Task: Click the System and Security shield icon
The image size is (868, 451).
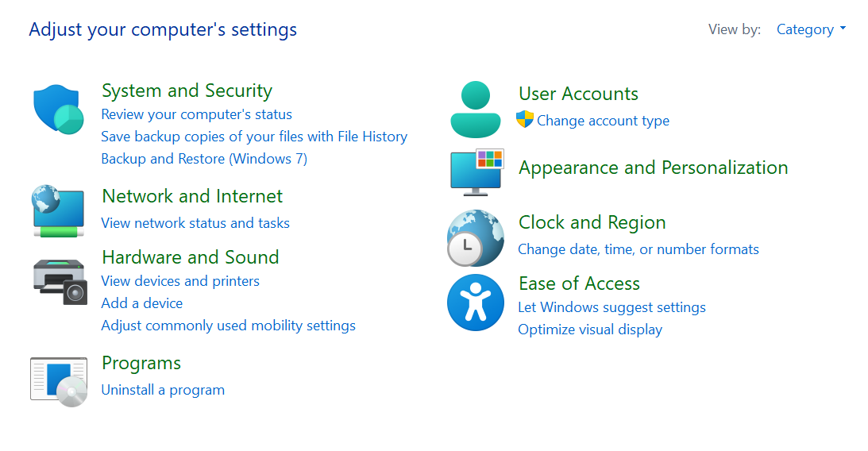Action: pyautogui.click(x=58, y=110)
